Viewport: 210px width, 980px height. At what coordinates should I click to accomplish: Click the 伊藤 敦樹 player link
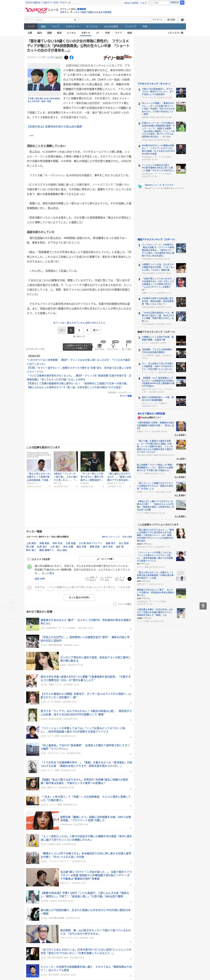[x=44, y=543]
